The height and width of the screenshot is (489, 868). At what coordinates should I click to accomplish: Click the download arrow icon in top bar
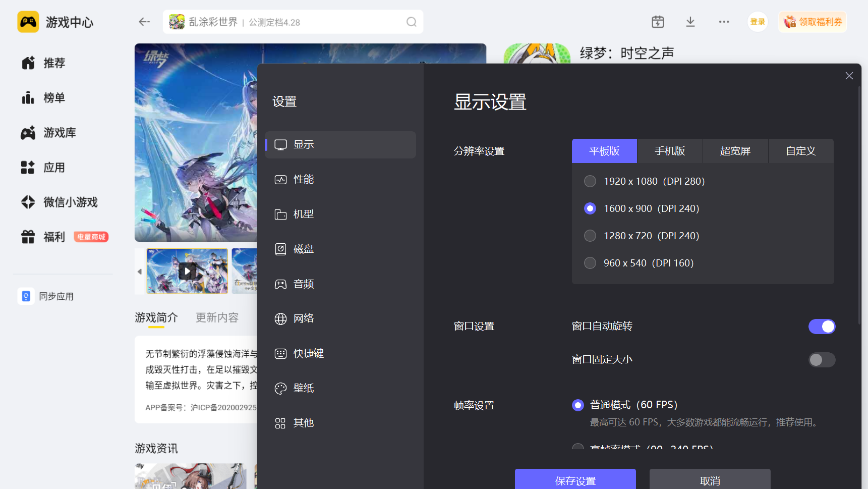click(690, 22)
